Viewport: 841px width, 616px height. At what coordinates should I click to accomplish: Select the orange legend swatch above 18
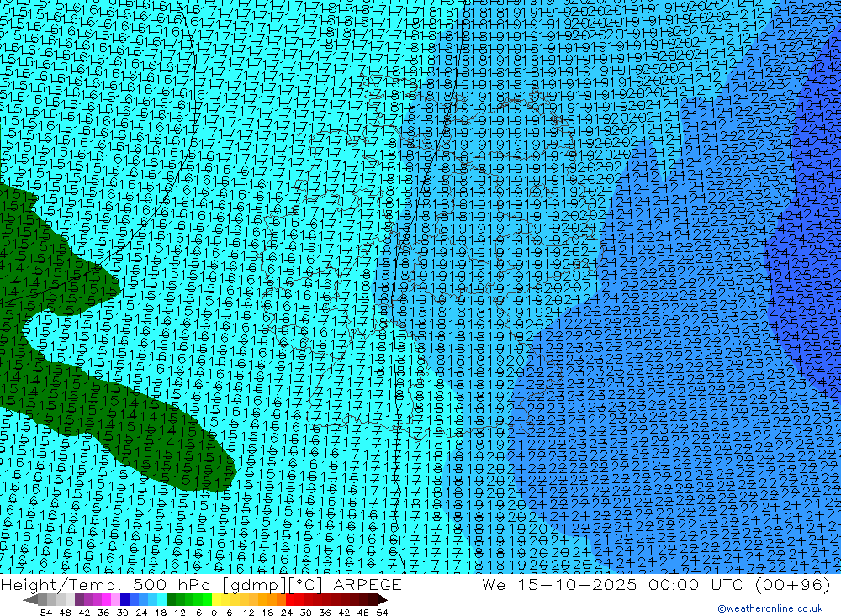pyautogui.click(x=272, y=599)
